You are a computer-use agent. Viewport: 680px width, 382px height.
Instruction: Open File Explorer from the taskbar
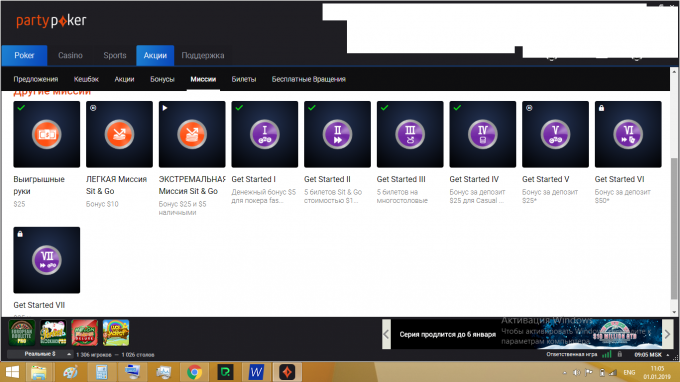[x=39, y=372]
